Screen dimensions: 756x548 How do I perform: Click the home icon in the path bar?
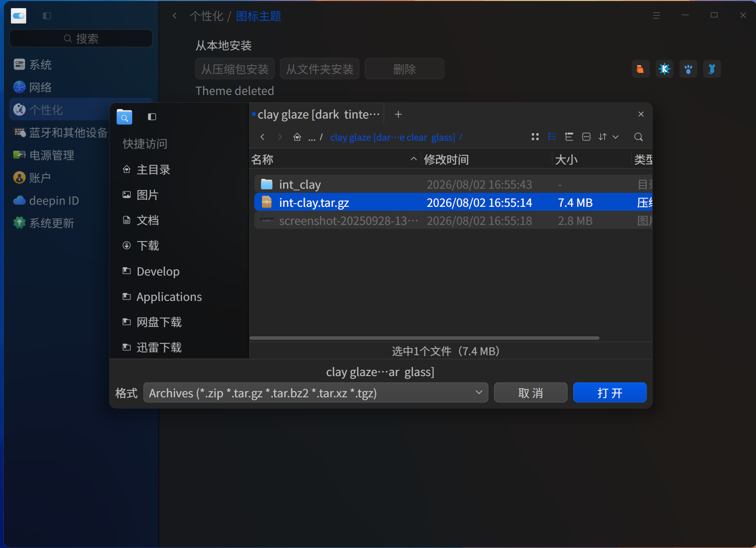297,137
